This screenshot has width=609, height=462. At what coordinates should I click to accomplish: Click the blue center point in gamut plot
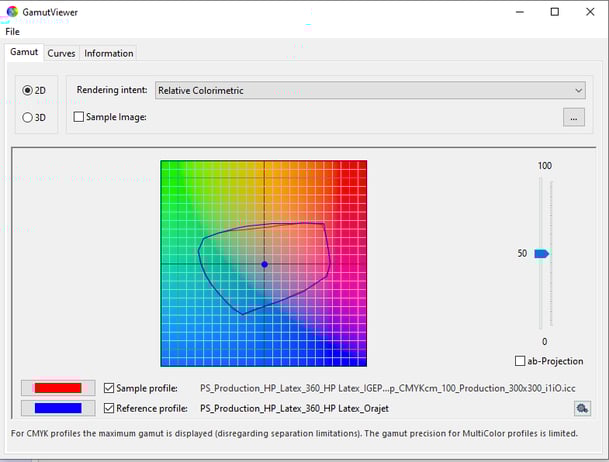[x=264, y=264]
